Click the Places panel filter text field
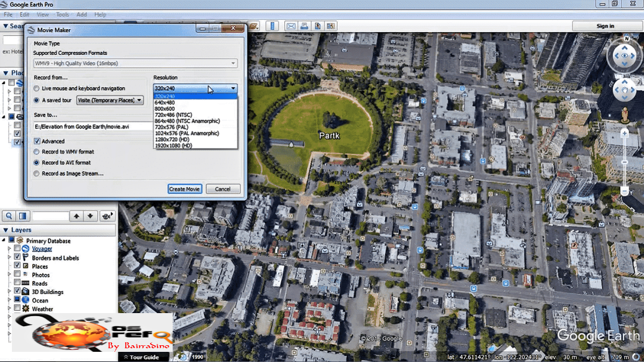Screen dimensions: 644x362 [x=51, y=216]
